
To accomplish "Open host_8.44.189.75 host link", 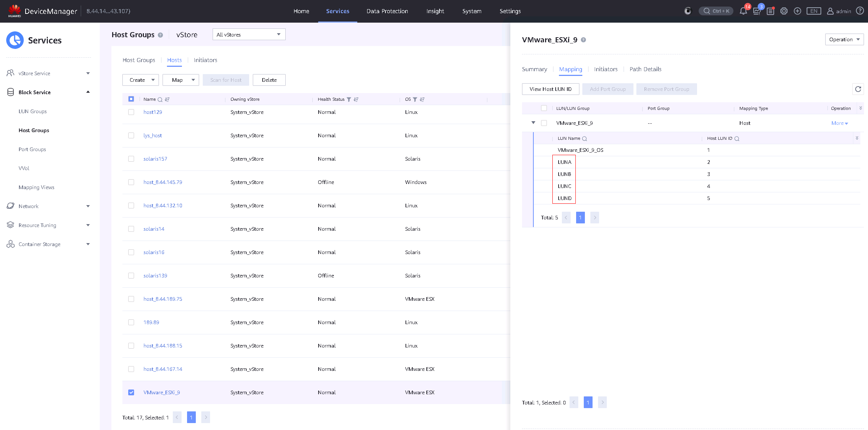I will (x=163, y=299).
